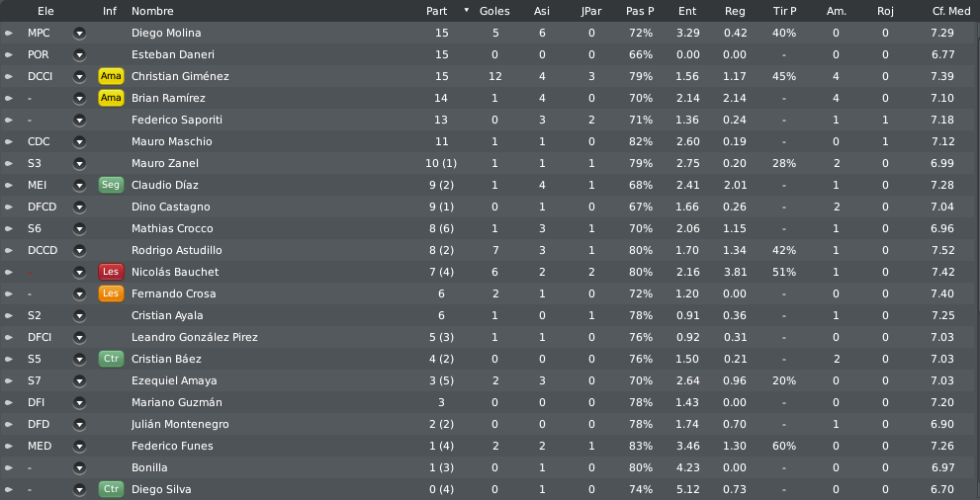Open position dropdown for Esteban Daneri

click(79, 55)
